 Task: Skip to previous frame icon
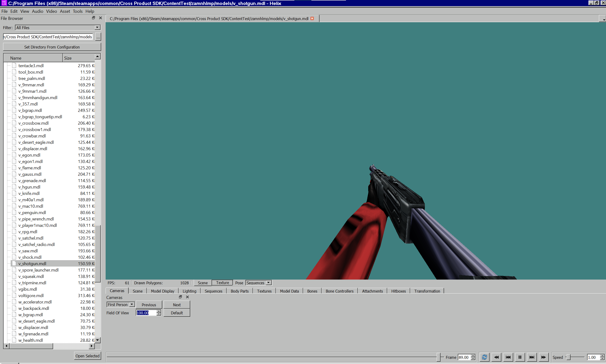point(508,357)
